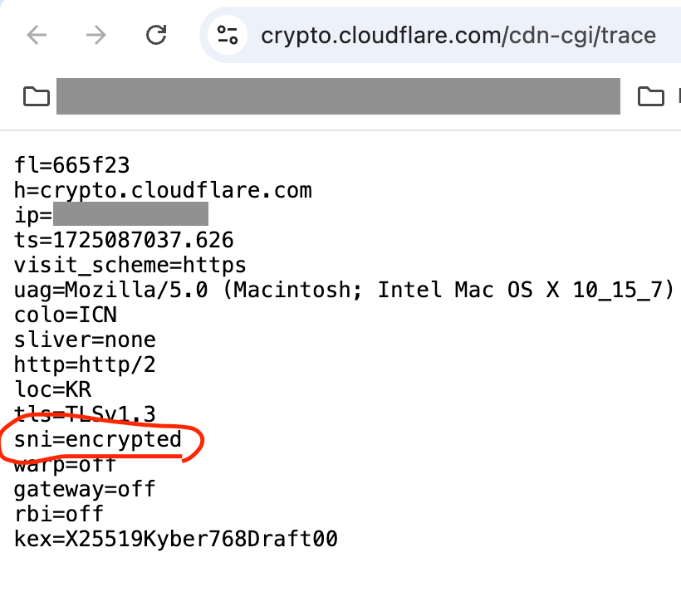681x616 pixels.
Task: Click the first bookmarks bar folder icon
Action: click(36, 96)
